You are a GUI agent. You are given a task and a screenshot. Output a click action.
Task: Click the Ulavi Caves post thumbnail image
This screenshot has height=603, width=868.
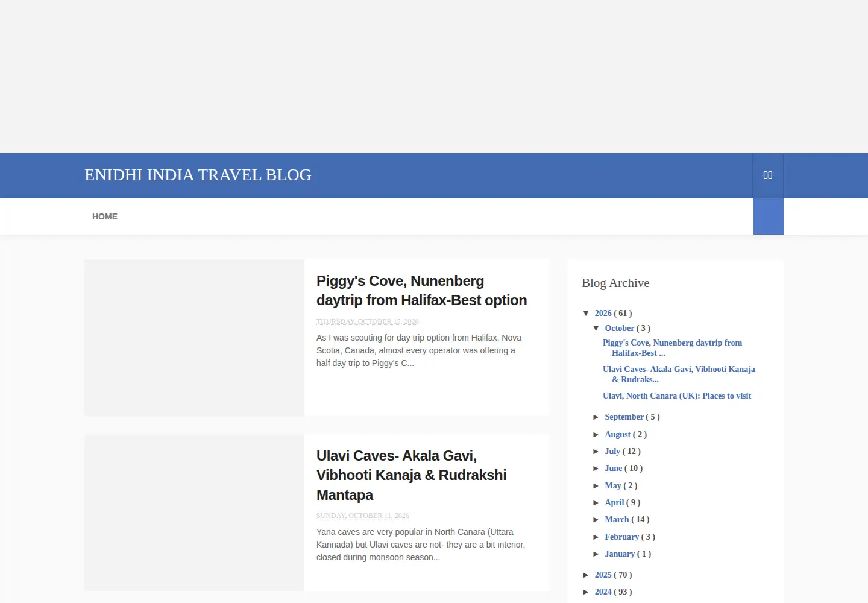(x=194, y=513)
